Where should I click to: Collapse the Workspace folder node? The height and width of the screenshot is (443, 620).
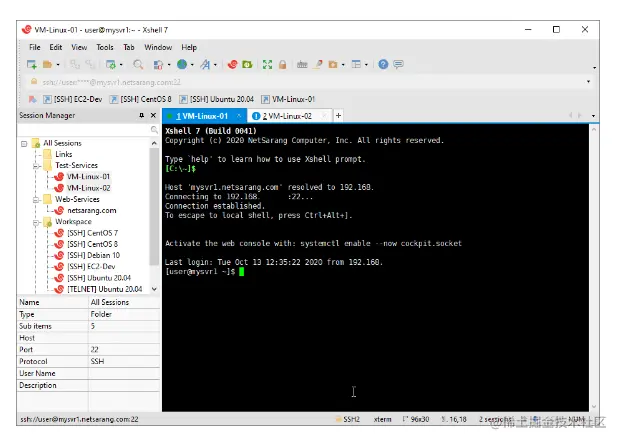pos(36,222)
